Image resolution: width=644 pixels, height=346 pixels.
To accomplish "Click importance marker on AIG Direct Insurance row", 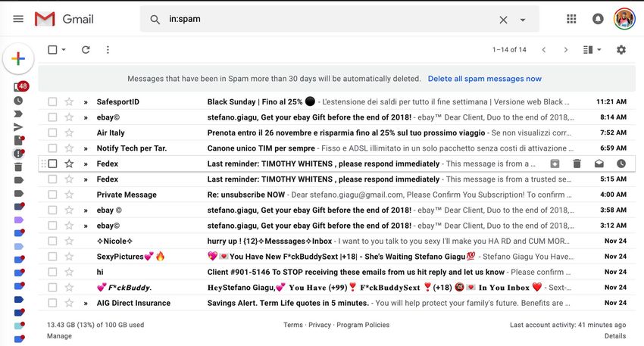I will [86, 304].
